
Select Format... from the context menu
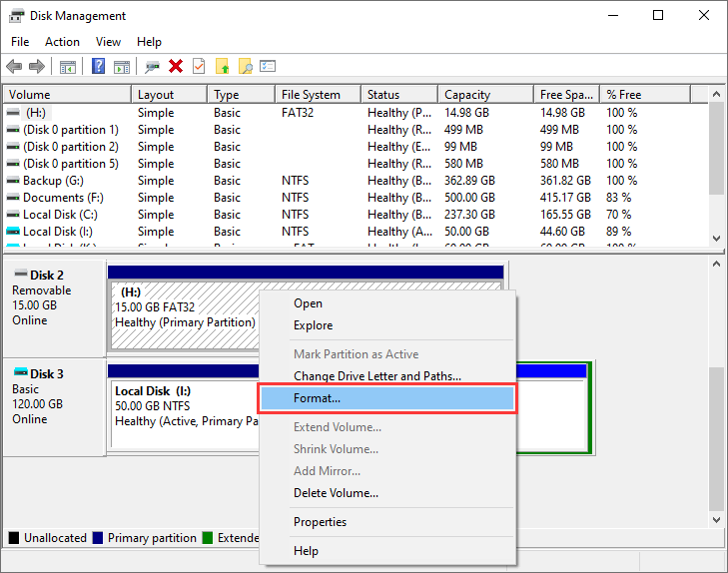317,398
